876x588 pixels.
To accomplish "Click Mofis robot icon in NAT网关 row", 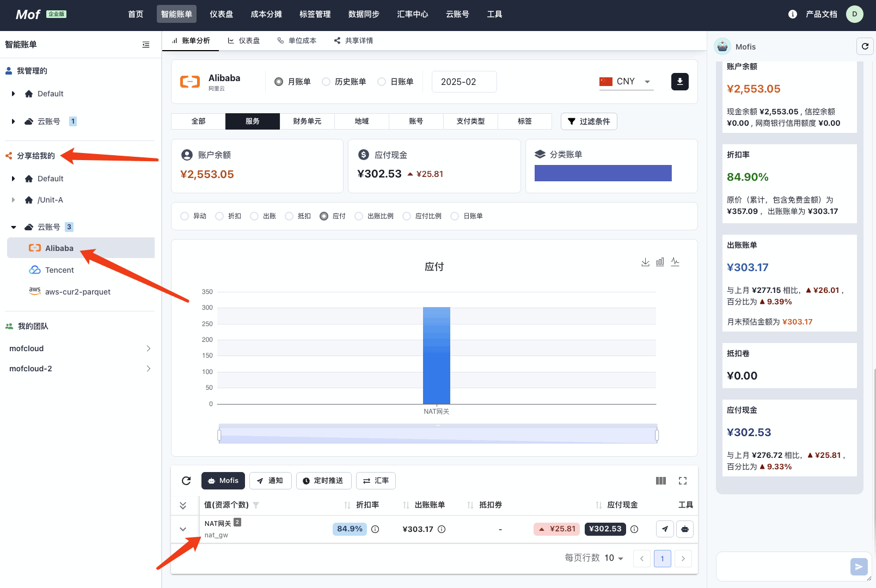I will pos(685,529).
